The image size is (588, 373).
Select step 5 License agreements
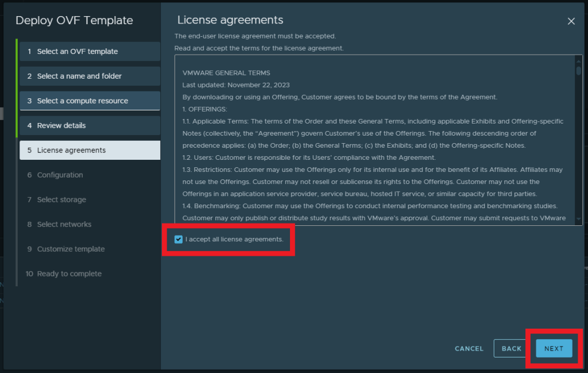point(90,150)
